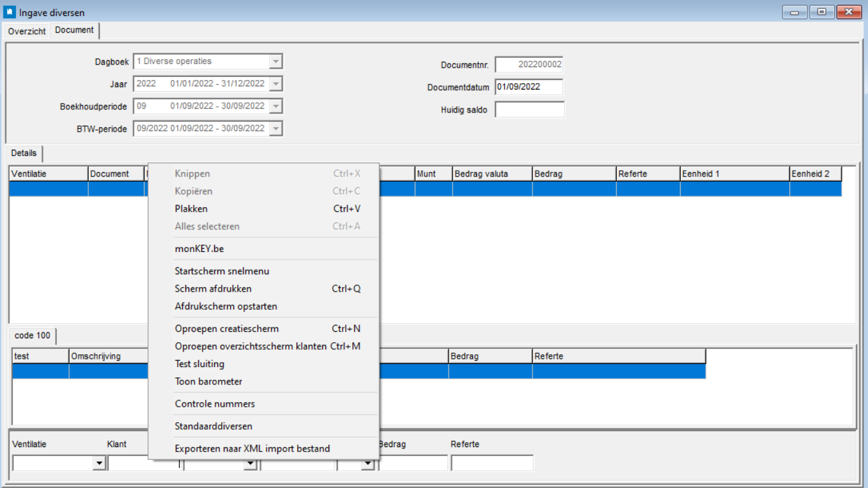The image size is (868, 488).
Task: Click the bottom Bedrag input field
Action: point(413,463)
